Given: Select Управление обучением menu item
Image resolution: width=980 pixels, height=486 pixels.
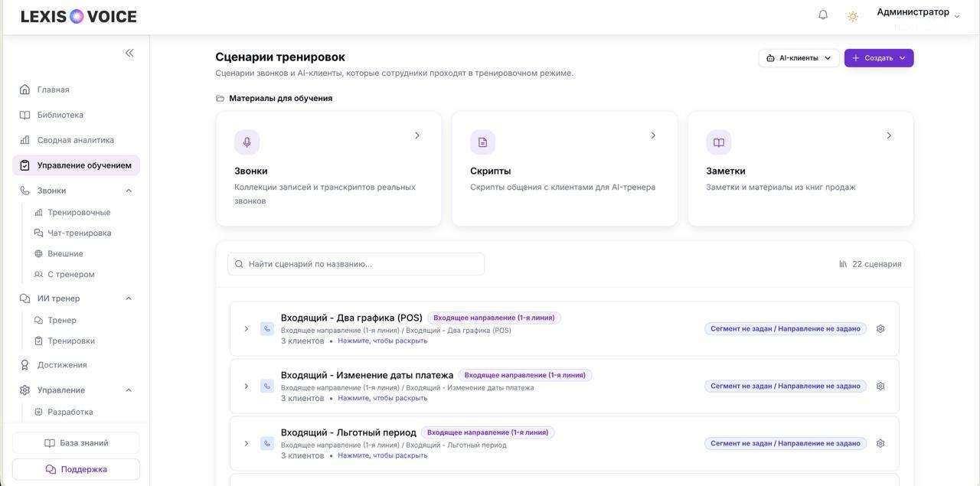Looking at the screenshot, I should [x=76, y=165].
